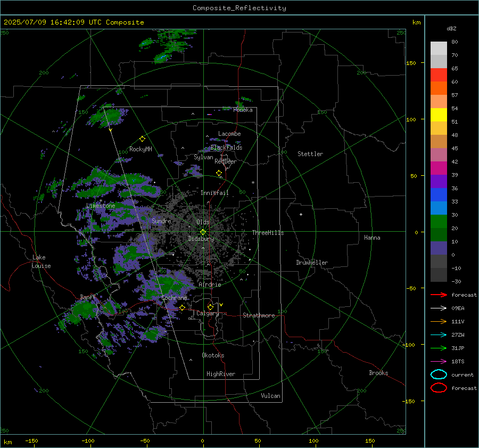
Task: Click the 39 dBZ magenta color swatch
Action: [439, 168]
